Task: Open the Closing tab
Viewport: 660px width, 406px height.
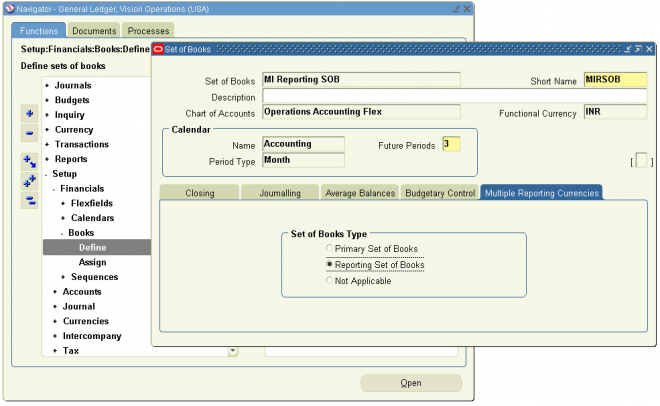Action: pyautogui.click(x=200, y=193)
